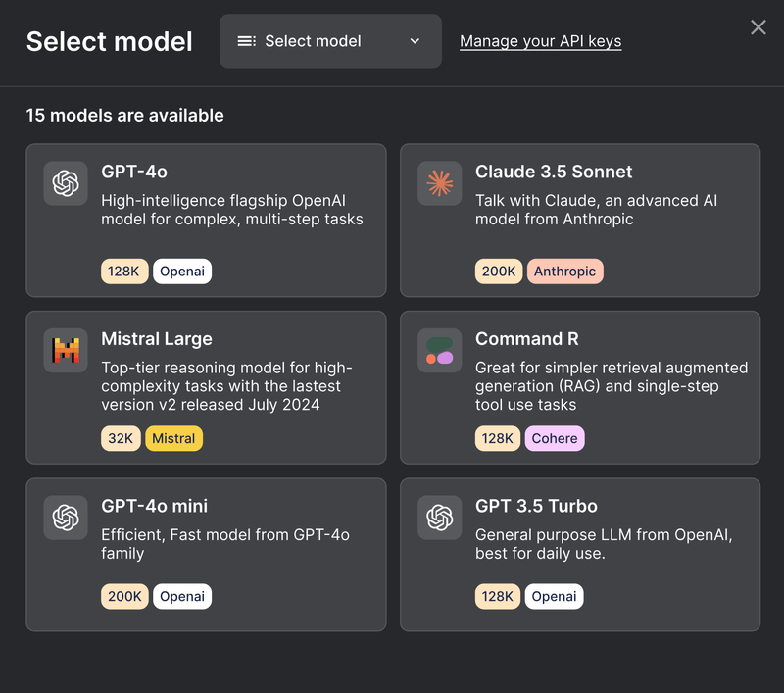Choose the Claude 3.5 Sonnet model
This screenshot has height=693, width=784.
point(580,220)
